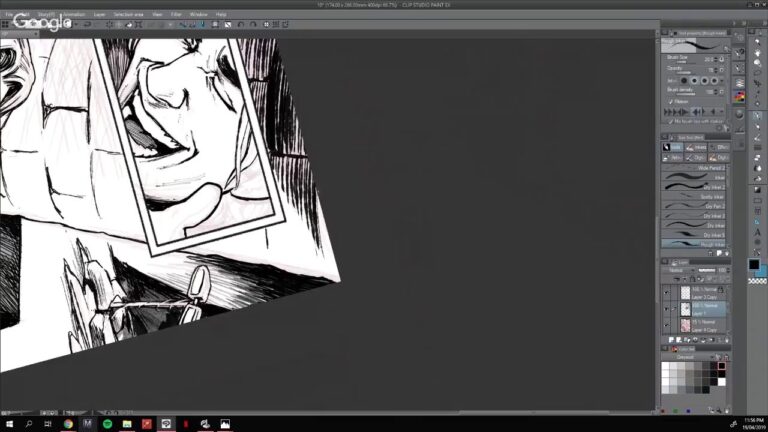Click the new raster layer icon below layers
The width and height of the screenshot is (768, 432).
[x=671, y=339]
